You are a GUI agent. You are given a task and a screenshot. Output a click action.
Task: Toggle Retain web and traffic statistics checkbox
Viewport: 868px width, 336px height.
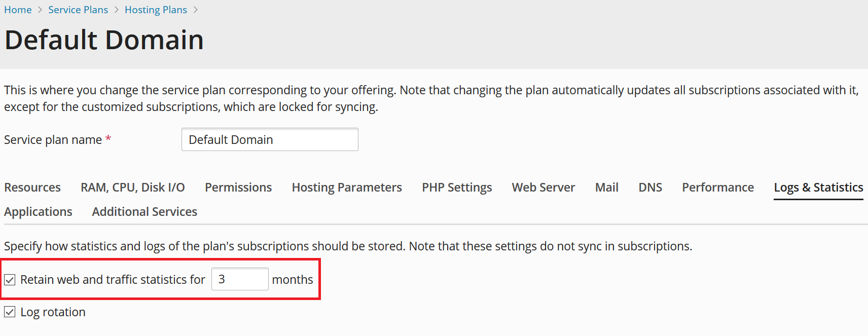(x=10, y=280)
